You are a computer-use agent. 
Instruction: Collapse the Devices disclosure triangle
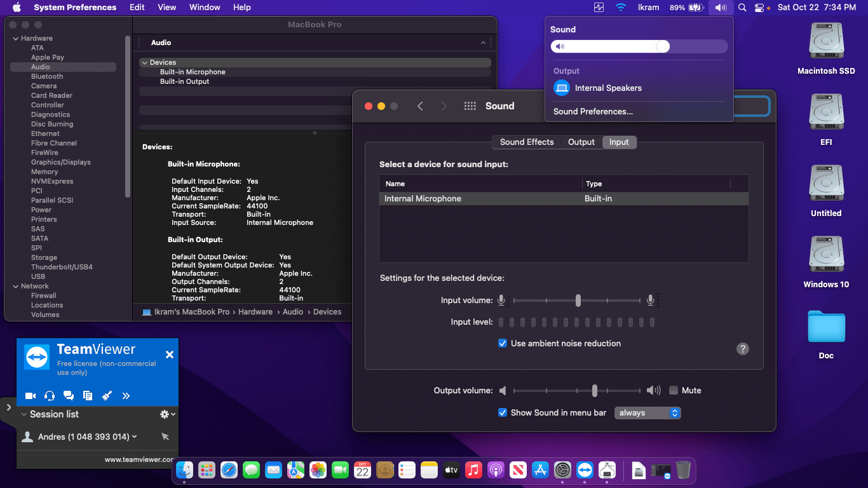(144, 63)
